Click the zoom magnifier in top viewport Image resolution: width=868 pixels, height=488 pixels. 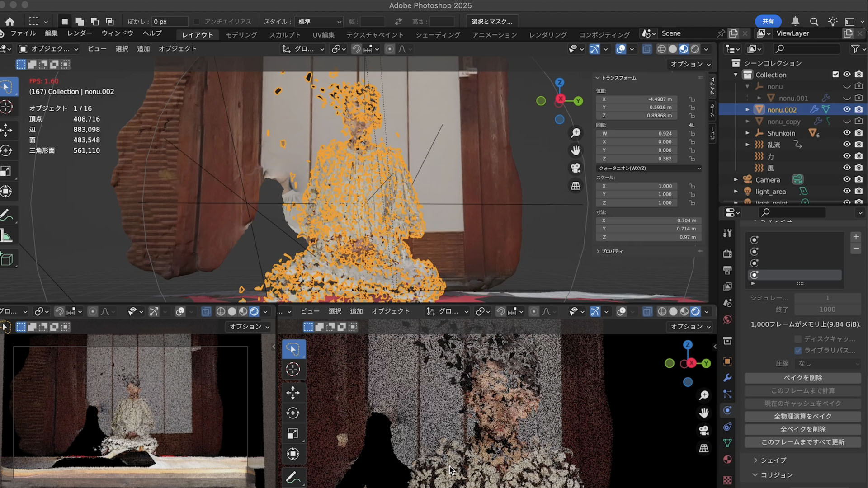tap(576, 133)
